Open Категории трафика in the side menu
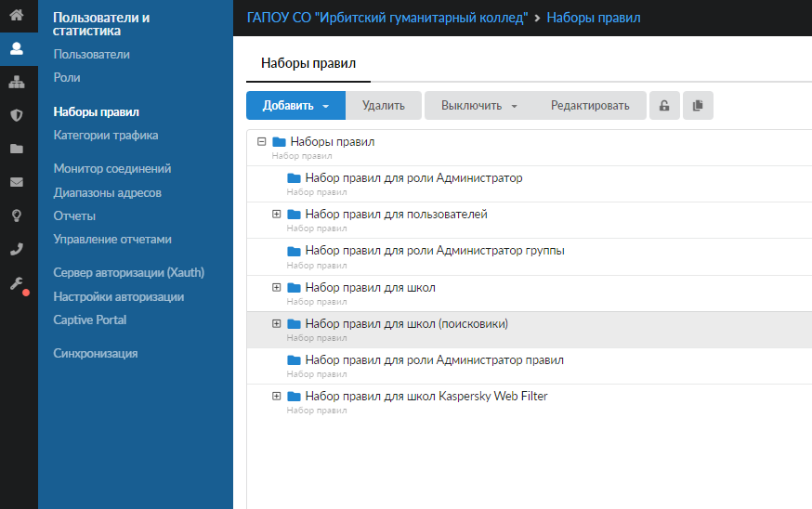 click(x=106, y=136)
